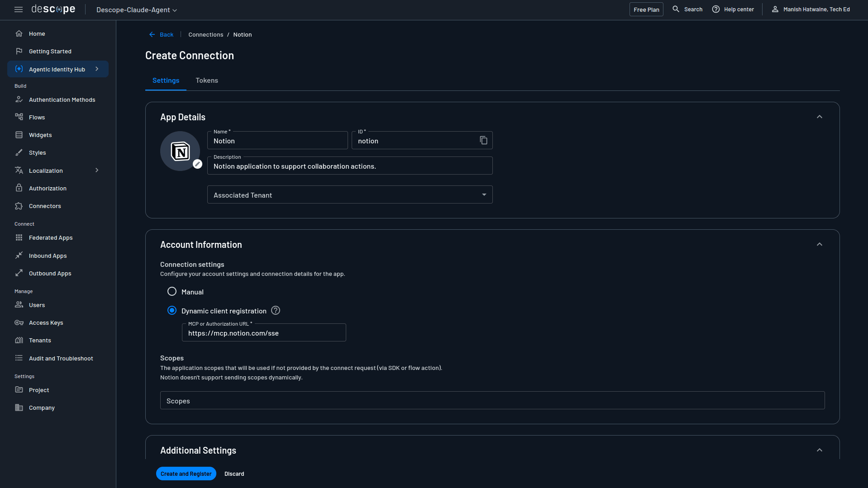Copy the connection ID value
This screenshot has height=488, width=868.
click(x=483, y=140)
